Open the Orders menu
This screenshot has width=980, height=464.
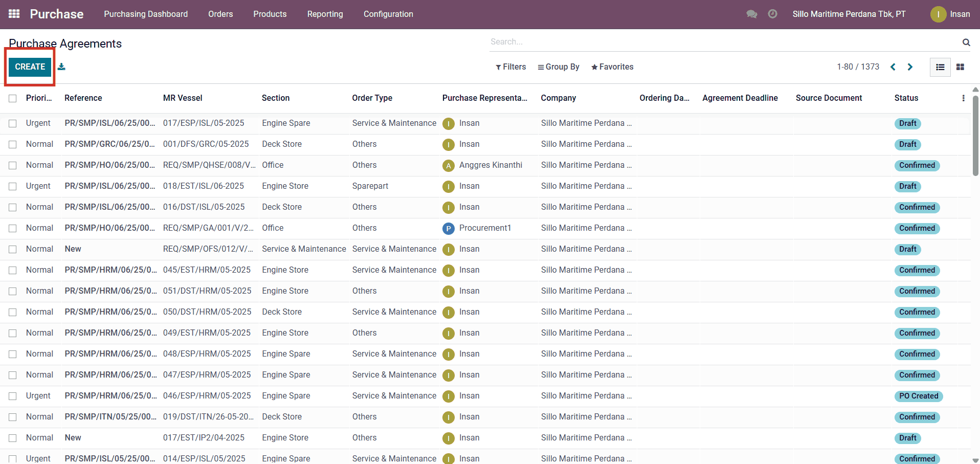tap(220, 14)
